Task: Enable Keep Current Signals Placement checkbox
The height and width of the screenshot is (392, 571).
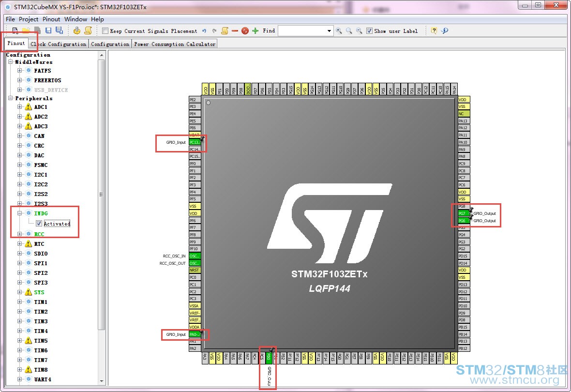Action: pos(105,31)
